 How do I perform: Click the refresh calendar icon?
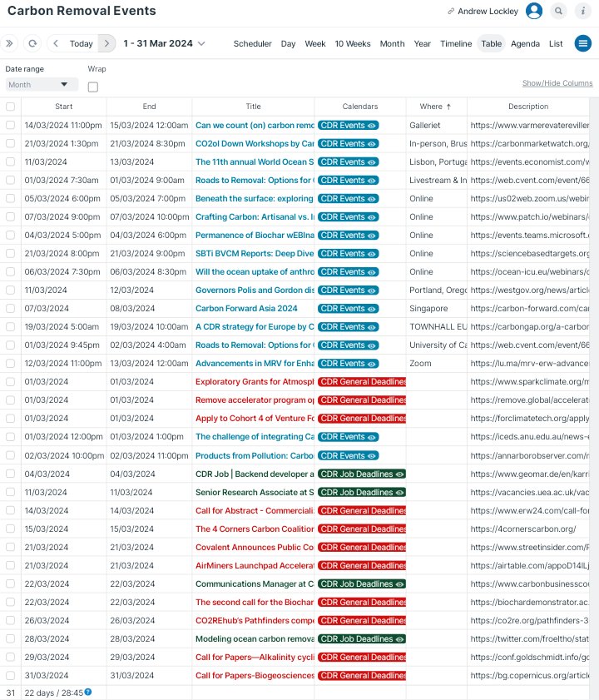click(32, 43)
